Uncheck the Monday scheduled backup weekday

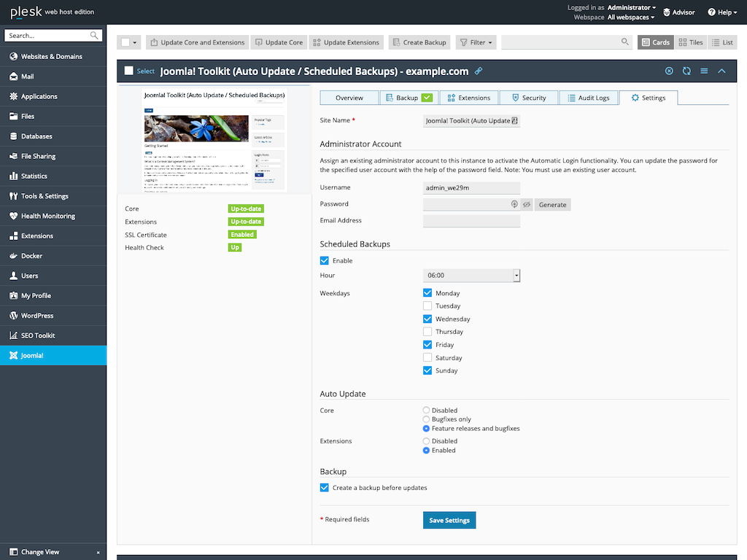[x=427, y=292]
